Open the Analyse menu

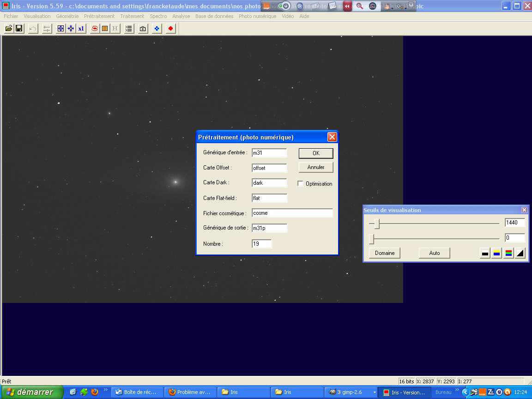(181, 16)
